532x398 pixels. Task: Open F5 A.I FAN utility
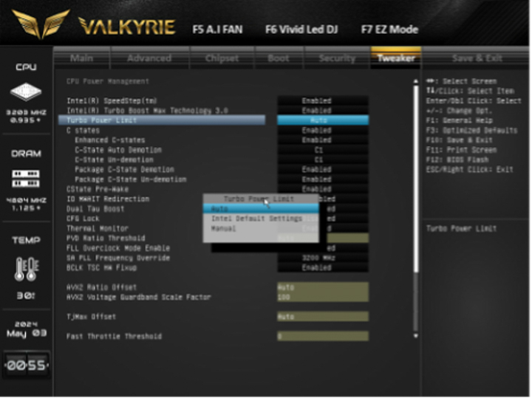pos(217,30)
